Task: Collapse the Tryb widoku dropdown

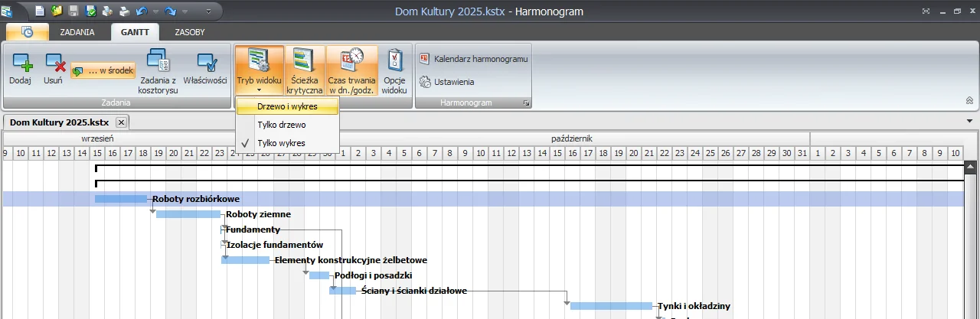Action: [x=259, y=70]
